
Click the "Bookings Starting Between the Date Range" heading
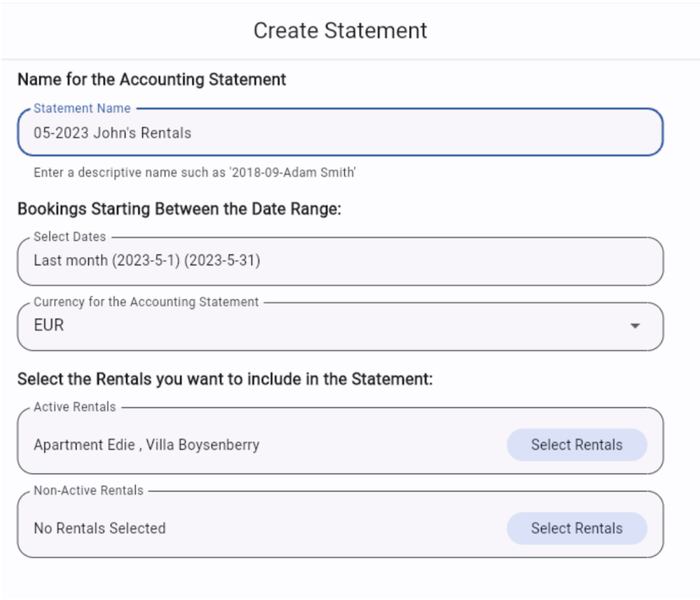pos(178,209)
